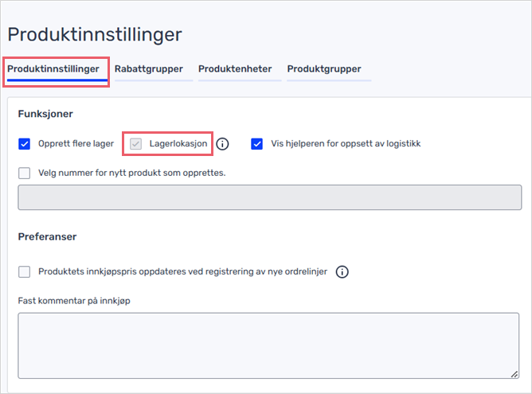Click 'Vis hjelperen for oppsett av logistikk' text

tap(346, 144)
